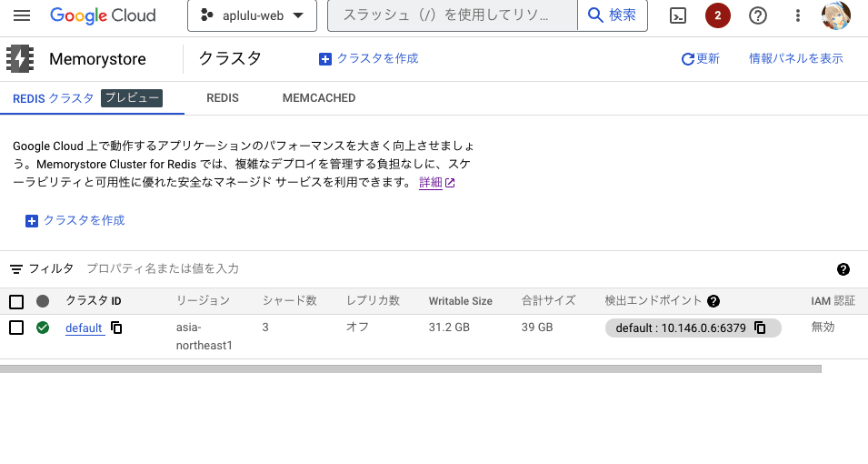Click the レプリカ数 column header
Screen dimensions: 868x464
[374, 301]
